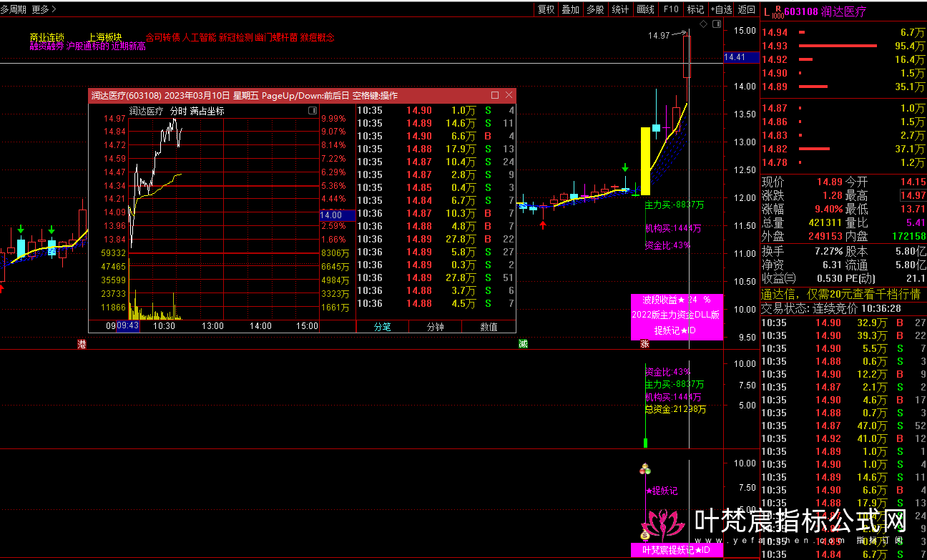Close the 润达医疗 intraday popup window
This screenshot has height=560, width=927.
[509, 95]
